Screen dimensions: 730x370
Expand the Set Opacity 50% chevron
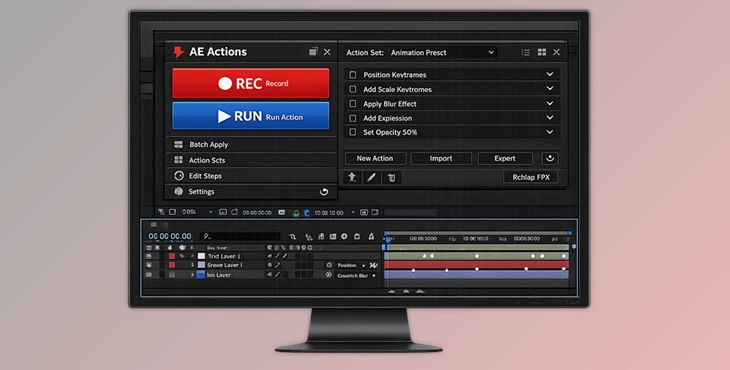550,132
